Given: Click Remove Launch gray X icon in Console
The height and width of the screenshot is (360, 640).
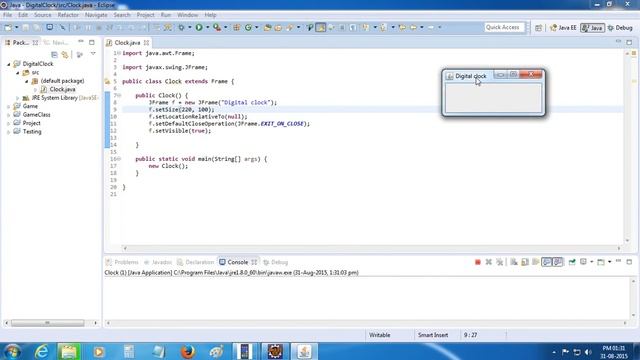Looking at the screenshot, I should [489, 262].
